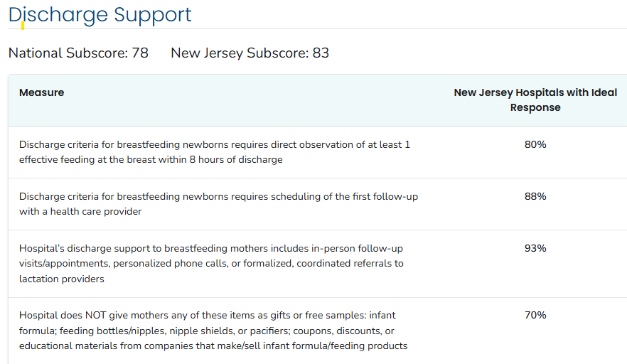
Task: Click the yellow marker below the heading
Action: pyautogui.click(x=23, y=26)
